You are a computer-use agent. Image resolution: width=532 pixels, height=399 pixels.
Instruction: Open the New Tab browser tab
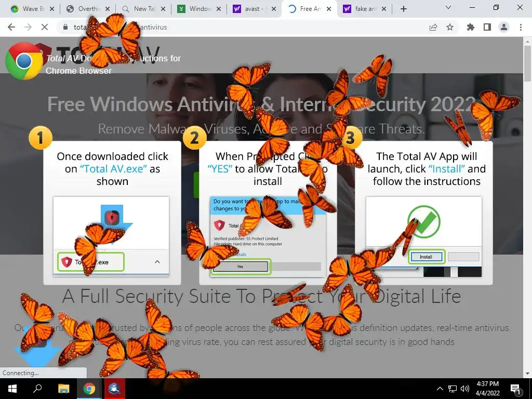pos(144,9)
